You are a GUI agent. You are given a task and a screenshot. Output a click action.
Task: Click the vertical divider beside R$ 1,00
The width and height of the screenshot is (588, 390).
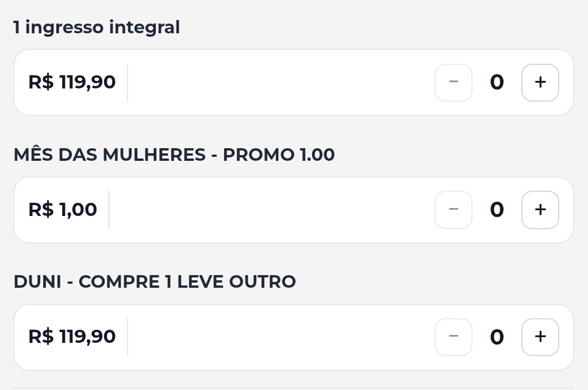(109, 210)
